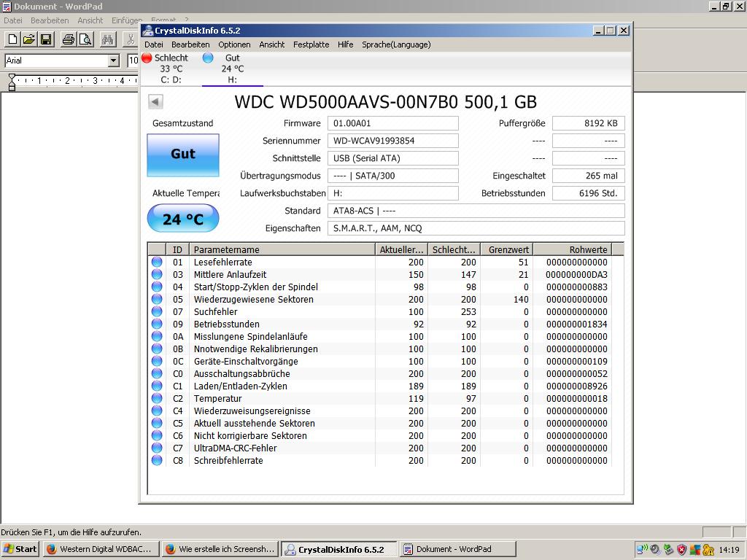Click yellow figures tray icon
This screenshot has height=560, width=747.
coord(708,549)
